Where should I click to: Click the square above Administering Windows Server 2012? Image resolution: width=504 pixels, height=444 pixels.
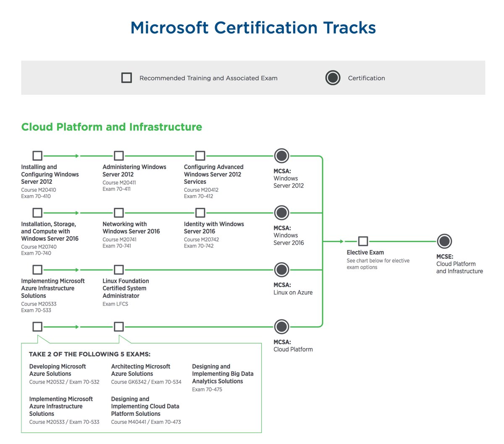tap(119, 156)
